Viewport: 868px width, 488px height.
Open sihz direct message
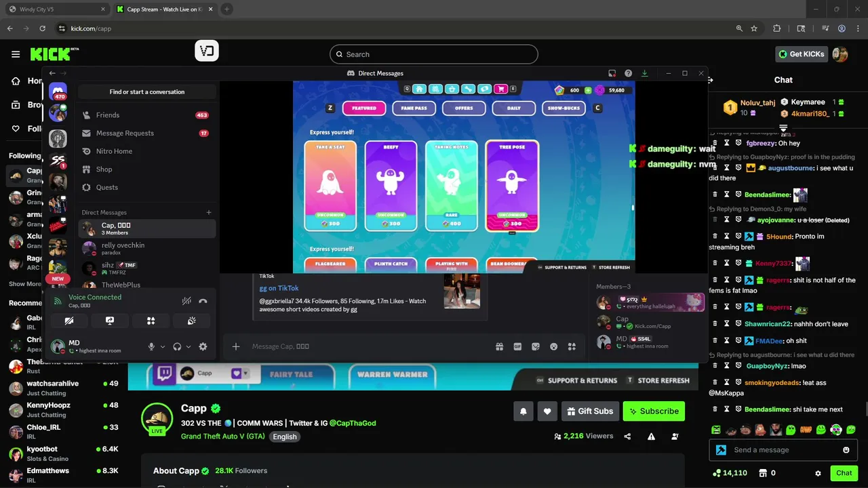tap(146, 268)
